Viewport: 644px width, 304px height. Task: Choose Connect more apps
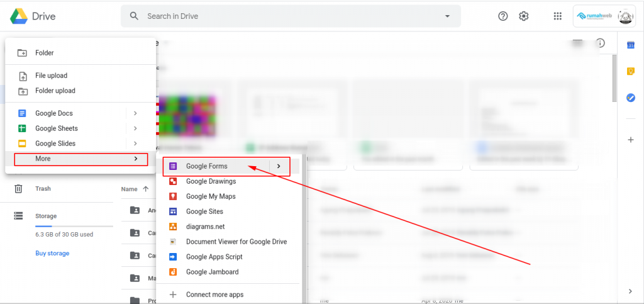pos(228,295)
